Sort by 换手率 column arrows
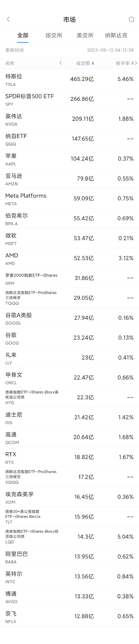The image size is (139, 644). [x=132, y=63]
